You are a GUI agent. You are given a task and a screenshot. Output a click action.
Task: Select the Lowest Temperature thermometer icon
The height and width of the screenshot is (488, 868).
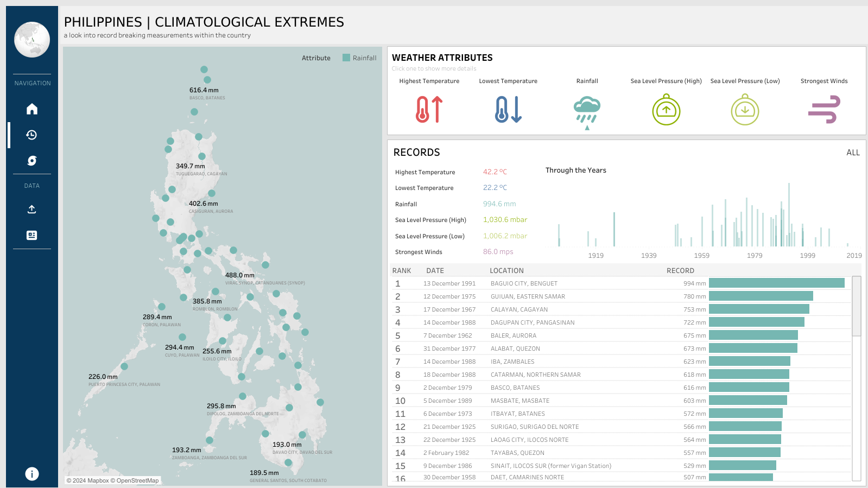coord(508,110)
